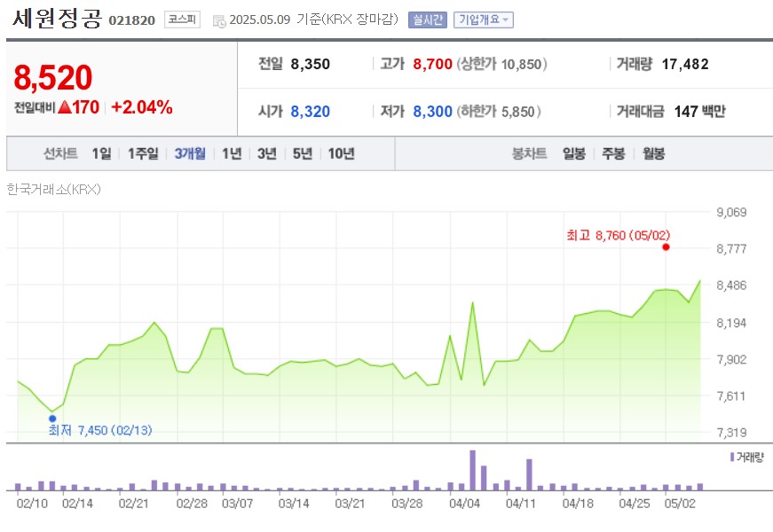Select the 5년 line chart tab
The image size is (773, 532).
point(303,153)
